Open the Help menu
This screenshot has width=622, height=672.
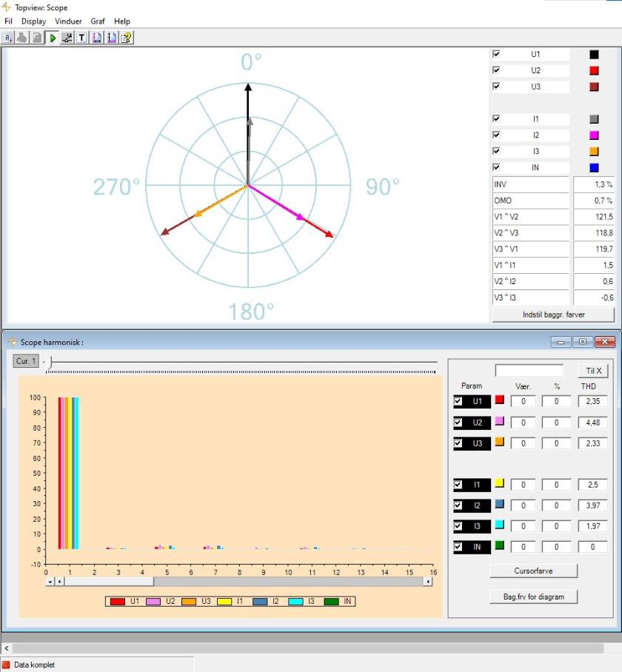click(121, 21)
